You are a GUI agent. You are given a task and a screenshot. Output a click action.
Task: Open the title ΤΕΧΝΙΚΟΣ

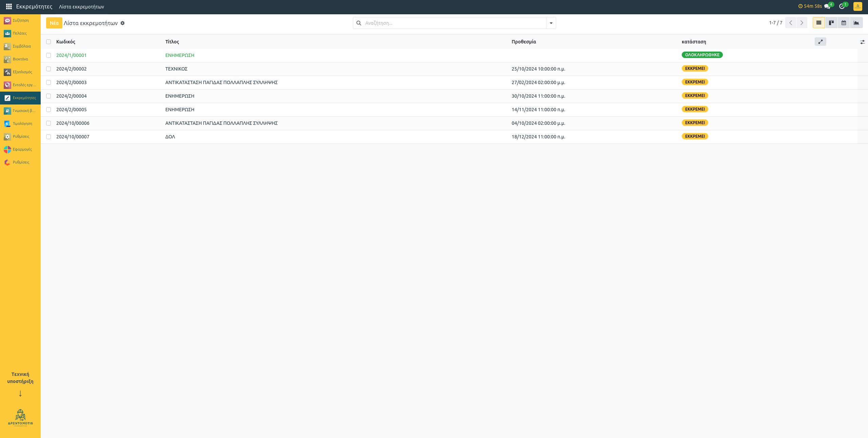(x=176, y=69)
